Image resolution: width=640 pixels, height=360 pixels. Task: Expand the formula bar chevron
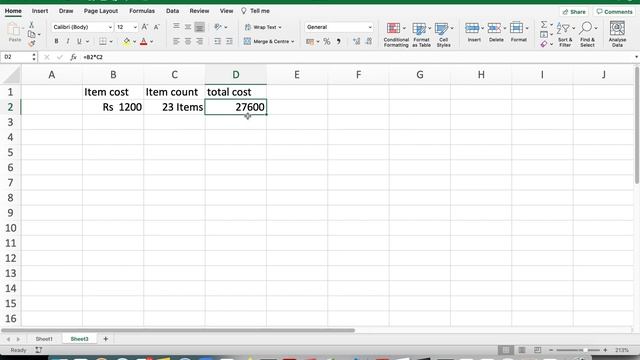636,57
